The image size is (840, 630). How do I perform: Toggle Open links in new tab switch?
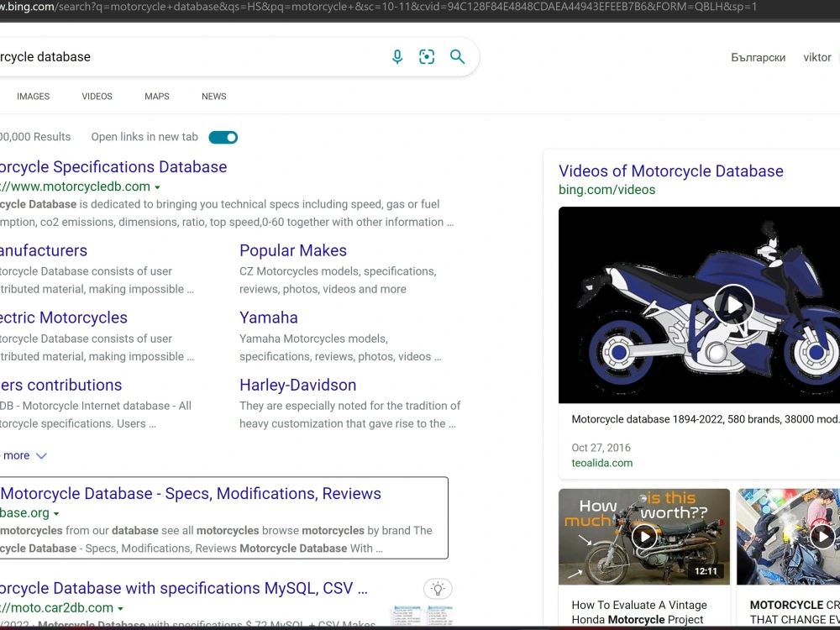[x=223, y=137]
